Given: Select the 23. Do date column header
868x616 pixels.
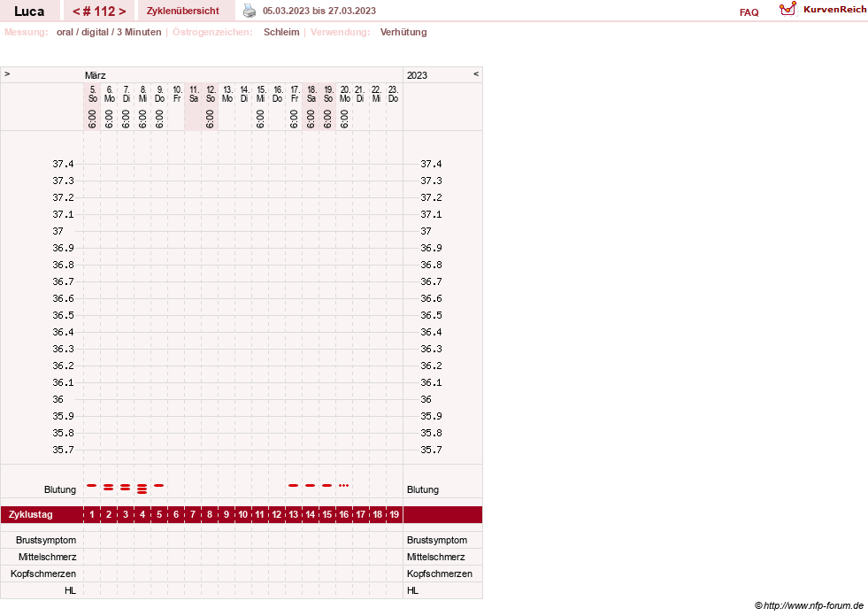Looking at the screenshot, I should [393, 94].
